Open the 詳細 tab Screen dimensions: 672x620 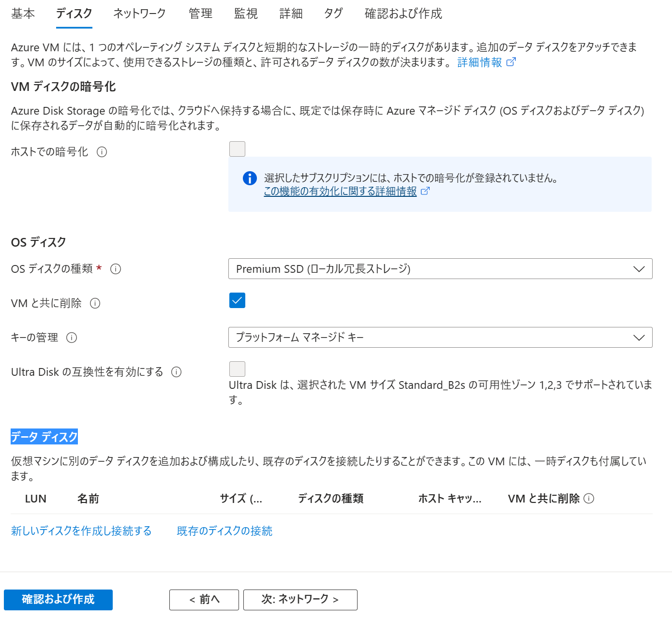tap(291, 14)
